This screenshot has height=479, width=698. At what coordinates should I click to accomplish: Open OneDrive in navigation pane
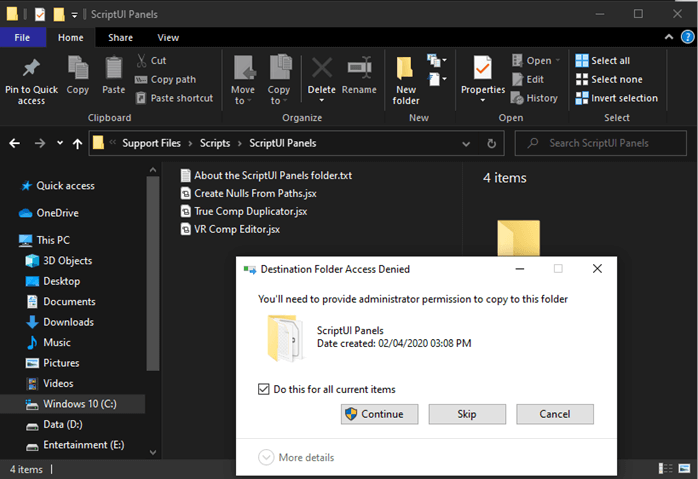point(49,213)
